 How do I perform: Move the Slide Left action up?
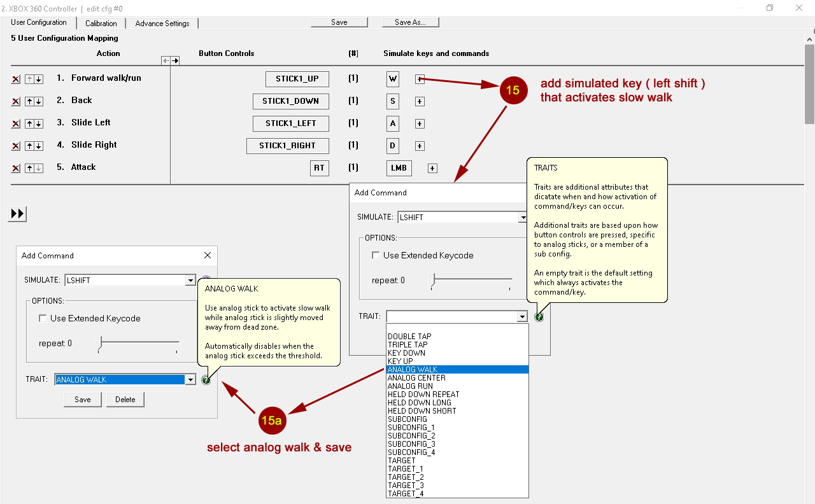pos(29,124)
